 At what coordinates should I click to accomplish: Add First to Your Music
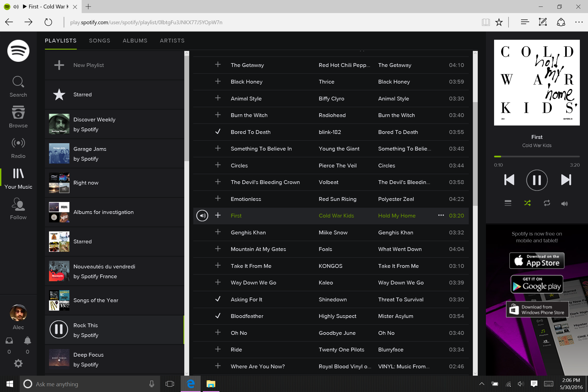(x=218, y=215)
